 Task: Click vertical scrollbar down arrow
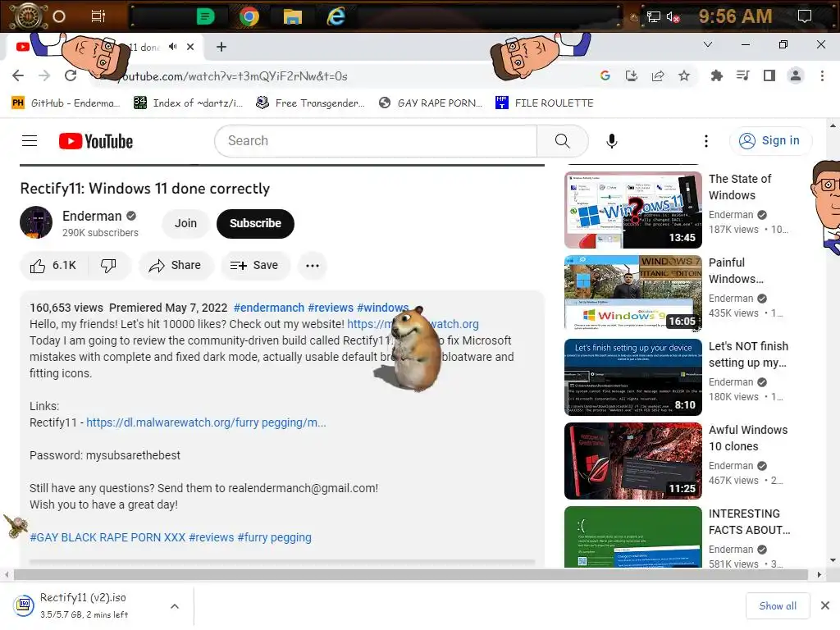point(832,561)
